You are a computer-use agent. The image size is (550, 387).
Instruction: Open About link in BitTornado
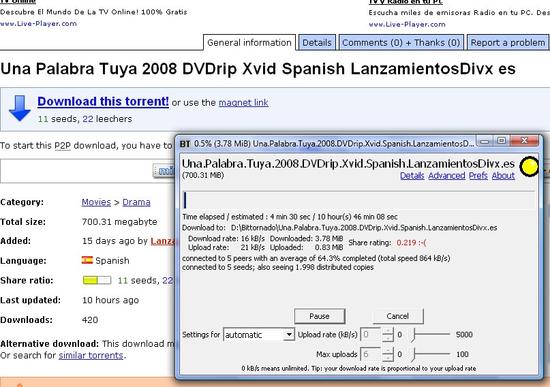pyautogui.click(x=503, y=175)
